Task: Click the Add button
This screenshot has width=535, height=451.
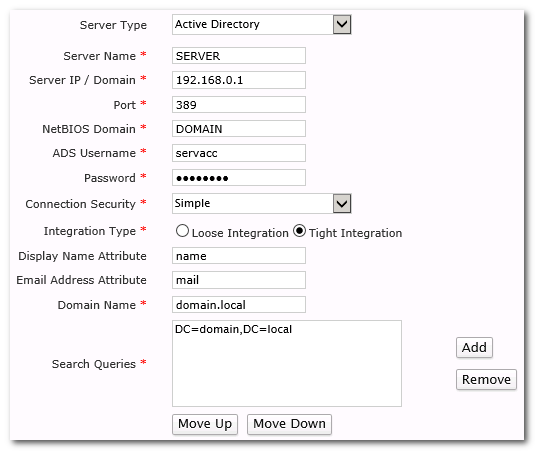Action: (474, 348)
